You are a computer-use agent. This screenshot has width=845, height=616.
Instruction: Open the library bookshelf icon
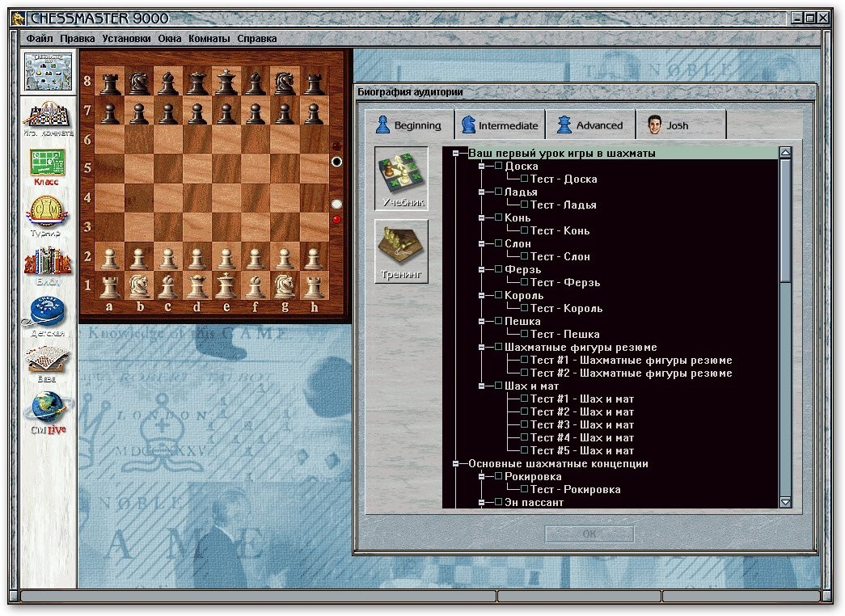pos(48,266)
